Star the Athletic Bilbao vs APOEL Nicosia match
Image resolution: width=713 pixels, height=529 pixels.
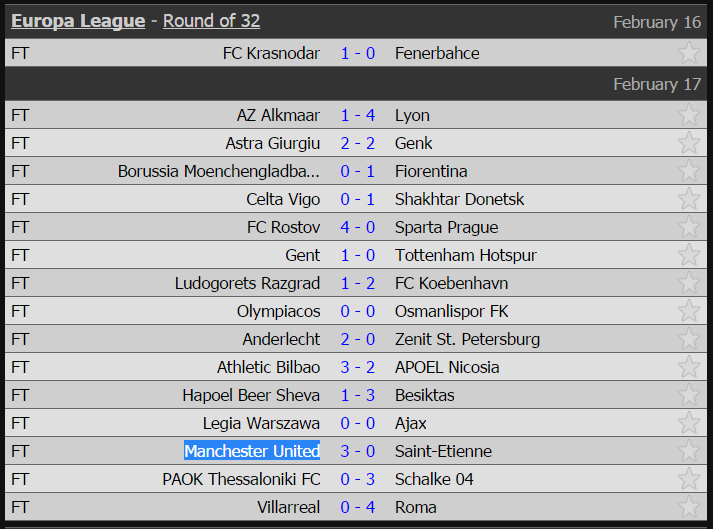tap(689, 367)
